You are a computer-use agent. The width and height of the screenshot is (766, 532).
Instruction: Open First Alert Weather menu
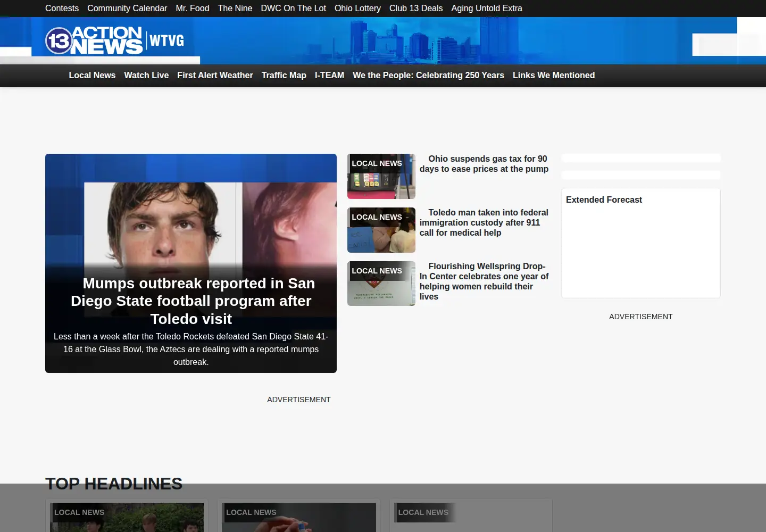[215, 76]
